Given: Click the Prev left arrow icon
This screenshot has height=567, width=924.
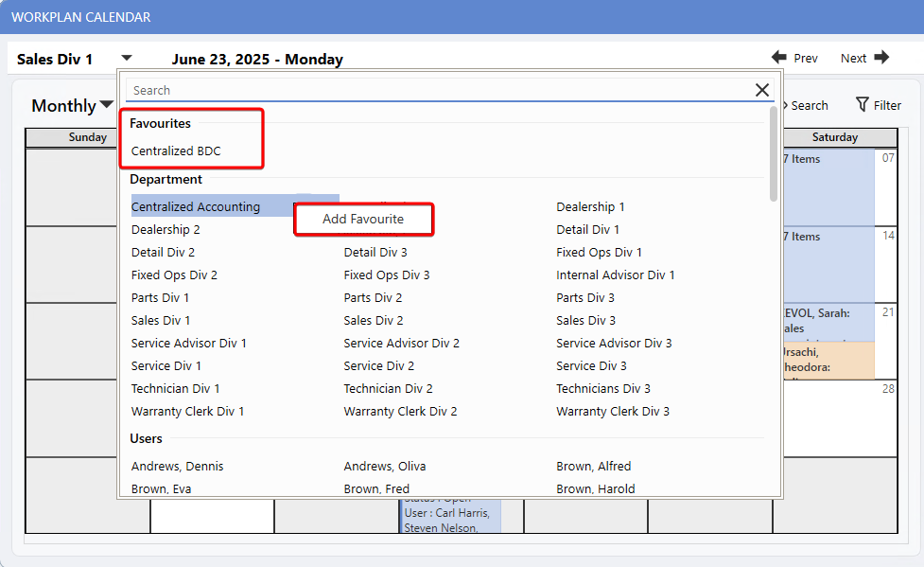Looking at the screenshot, I should [x=779, y=58].
